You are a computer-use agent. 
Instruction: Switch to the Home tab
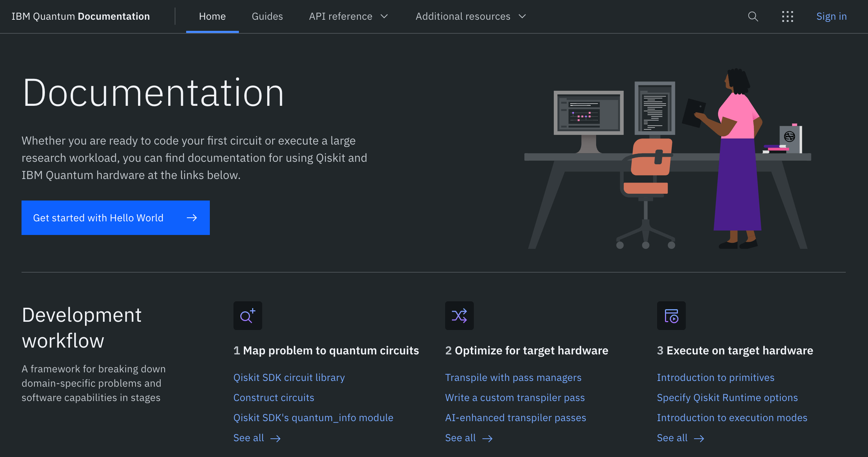(212, 17)
